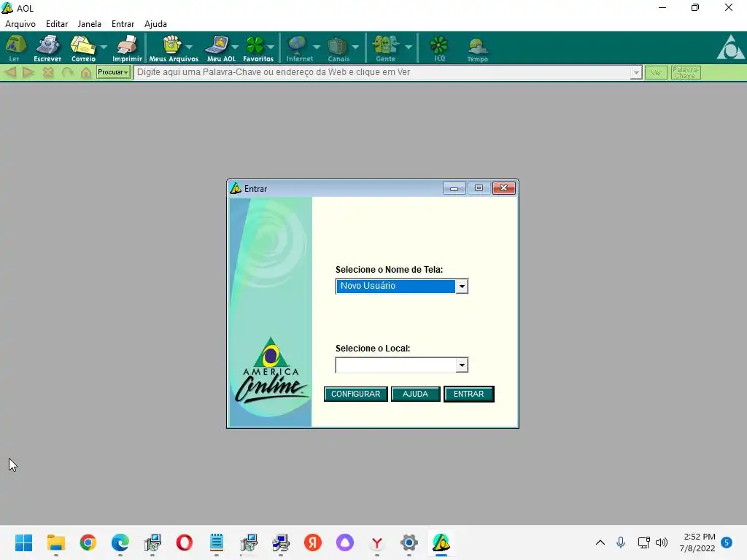Close the Entrar dialog
The height and width of the screenshot is (560, 747).
pos(503,189)
